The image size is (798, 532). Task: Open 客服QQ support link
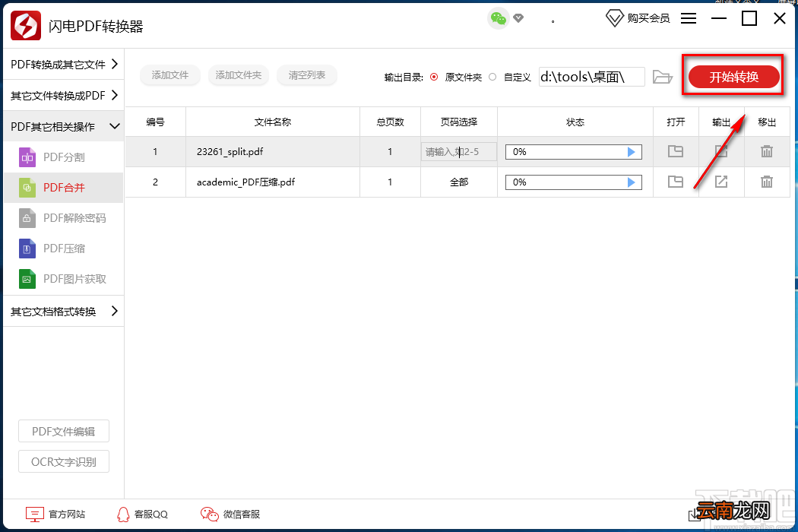(x=143, y=515)
